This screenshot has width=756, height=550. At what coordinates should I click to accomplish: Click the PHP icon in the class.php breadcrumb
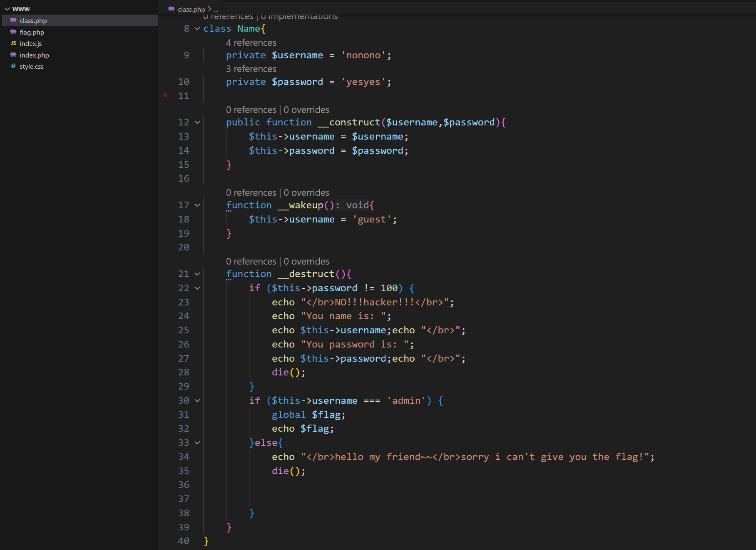coord(172,9)
